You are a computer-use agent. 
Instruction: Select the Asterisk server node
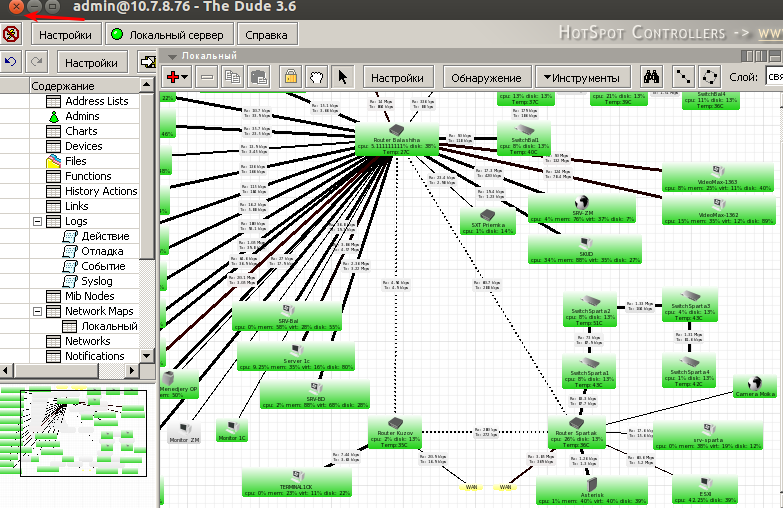click(592, 491)
